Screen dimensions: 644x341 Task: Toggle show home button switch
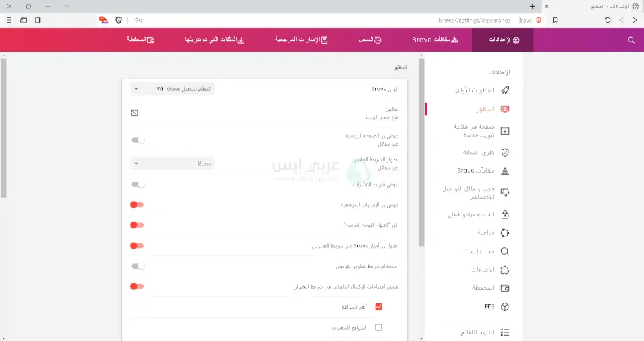coord(138,140)
